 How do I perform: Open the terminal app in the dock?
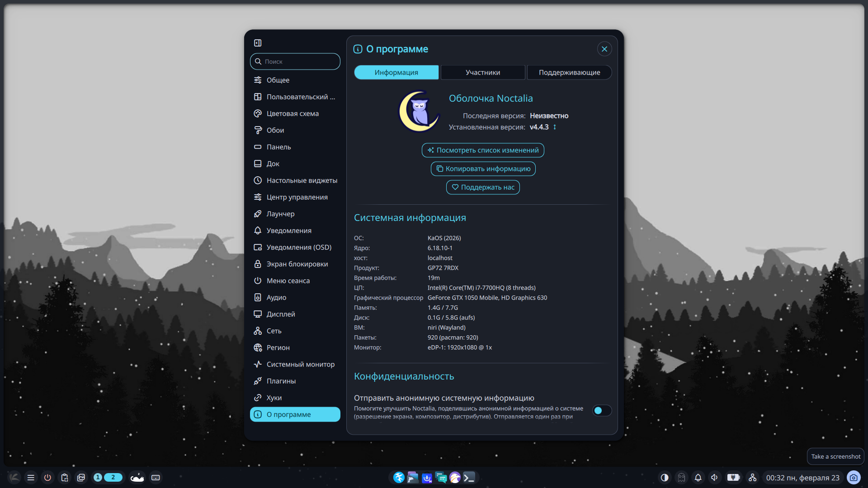coord(469,478)
